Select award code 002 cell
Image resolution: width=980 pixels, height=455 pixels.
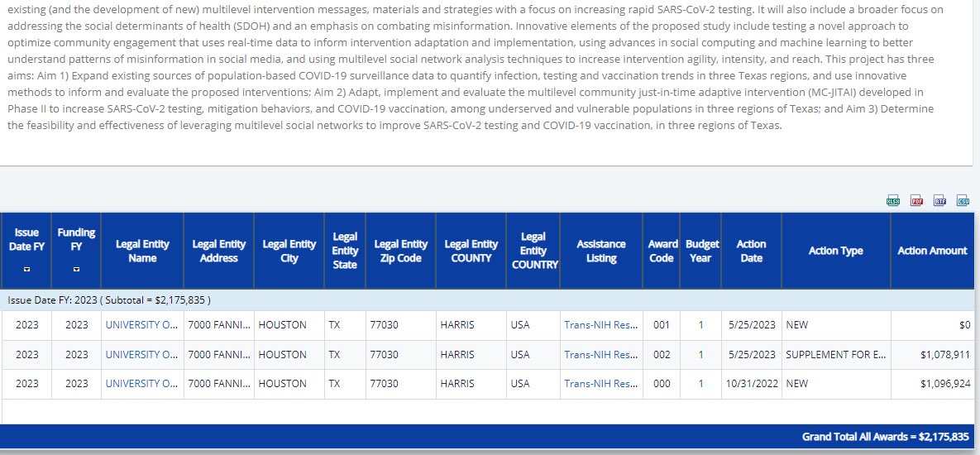click(662, 354)
